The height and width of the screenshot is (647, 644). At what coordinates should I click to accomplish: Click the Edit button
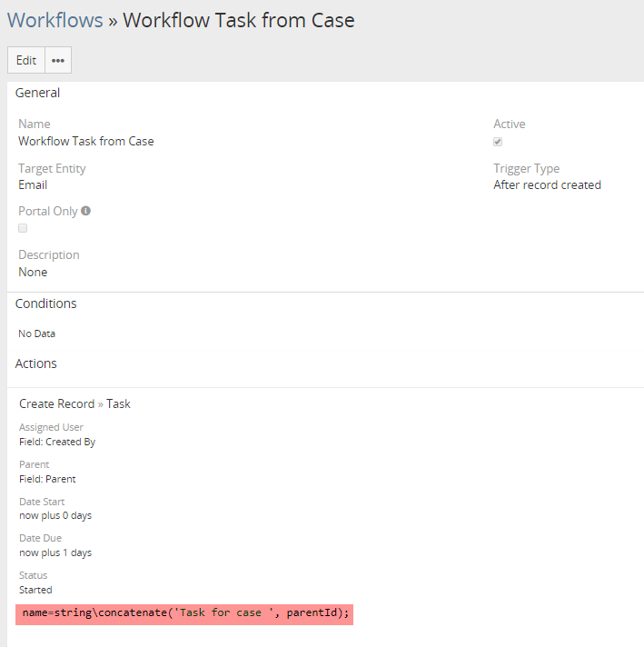pos(26,60)
